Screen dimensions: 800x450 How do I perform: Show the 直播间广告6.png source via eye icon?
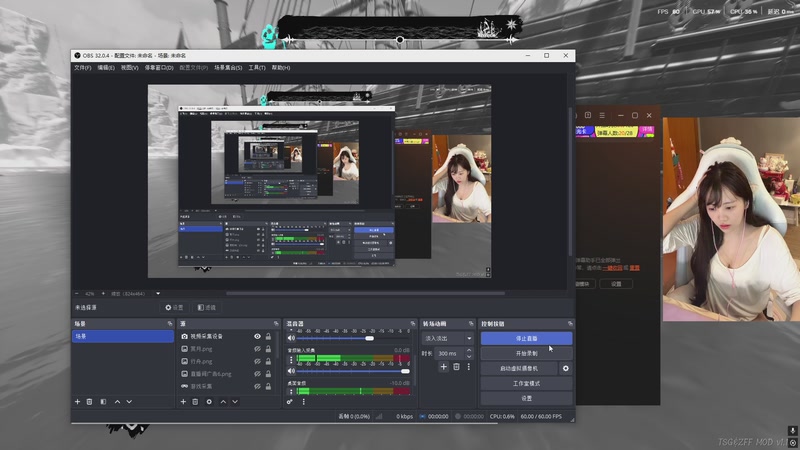(257, 374)
